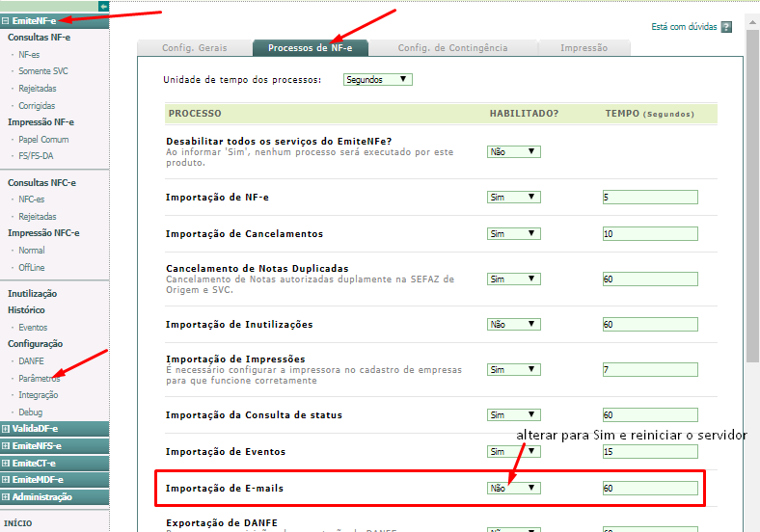
Task: Expand the Administração menu section
Action: point(6,497)
